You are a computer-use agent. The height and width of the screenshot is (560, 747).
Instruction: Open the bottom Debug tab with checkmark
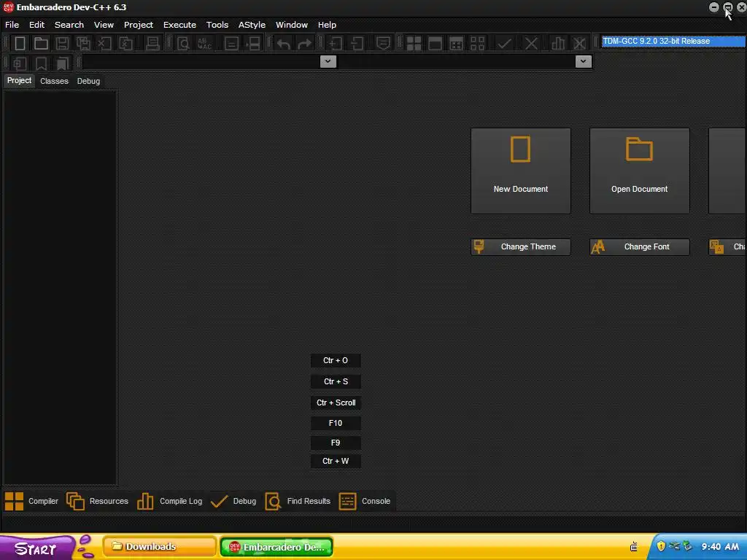pos(233,501)
